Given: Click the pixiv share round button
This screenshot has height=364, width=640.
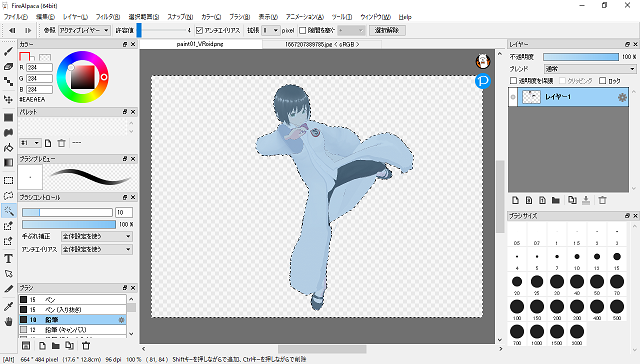Looking at the screenshot, I should point(483,81).
